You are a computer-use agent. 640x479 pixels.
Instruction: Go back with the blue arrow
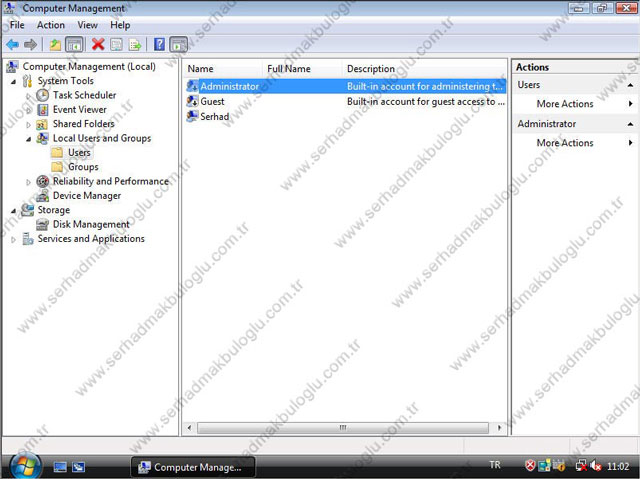tap(13, 44)
